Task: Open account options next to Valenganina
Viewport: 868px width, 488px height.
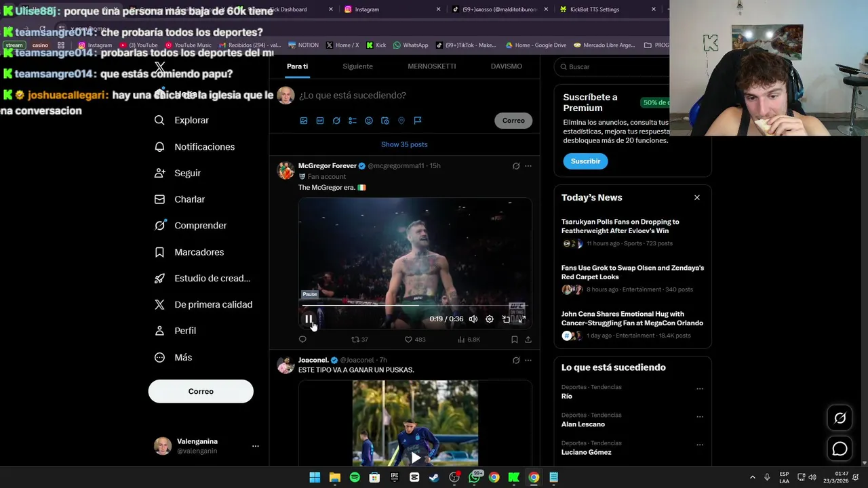Action: (256, 446)
